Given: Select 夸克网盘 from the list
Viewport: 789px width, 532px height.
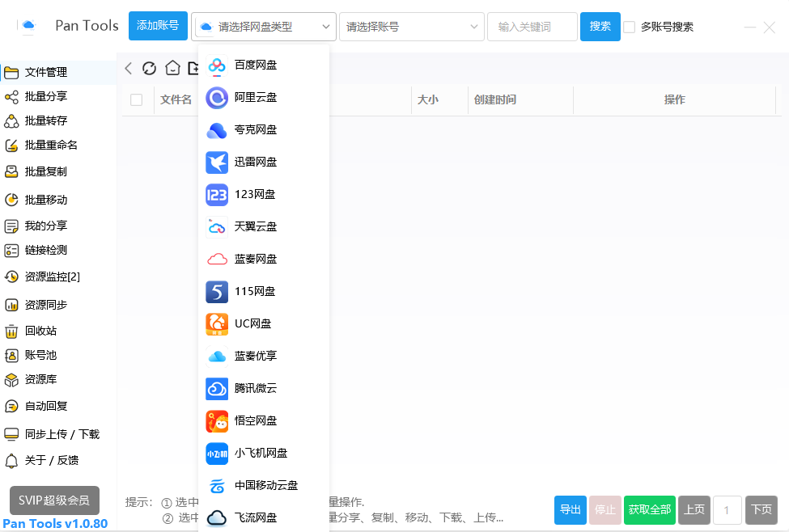Looking at the screenshot, I should click(x=255, y=129).
